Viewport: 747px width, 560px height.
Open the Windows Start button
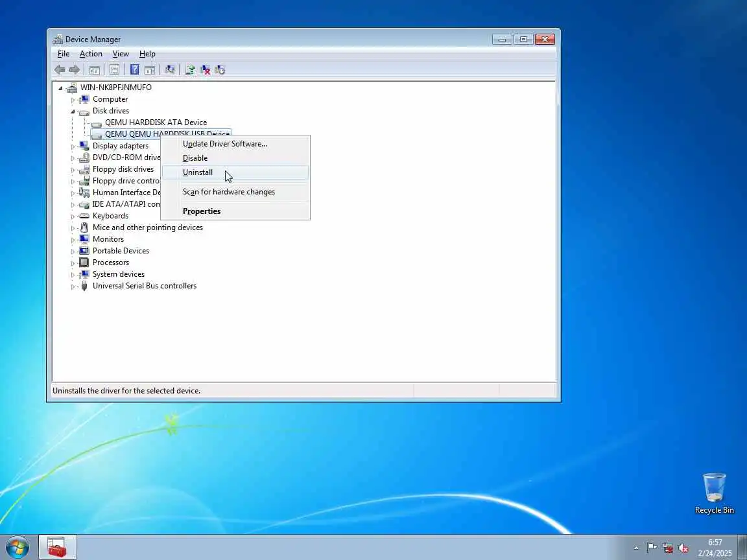click(17, 547)
